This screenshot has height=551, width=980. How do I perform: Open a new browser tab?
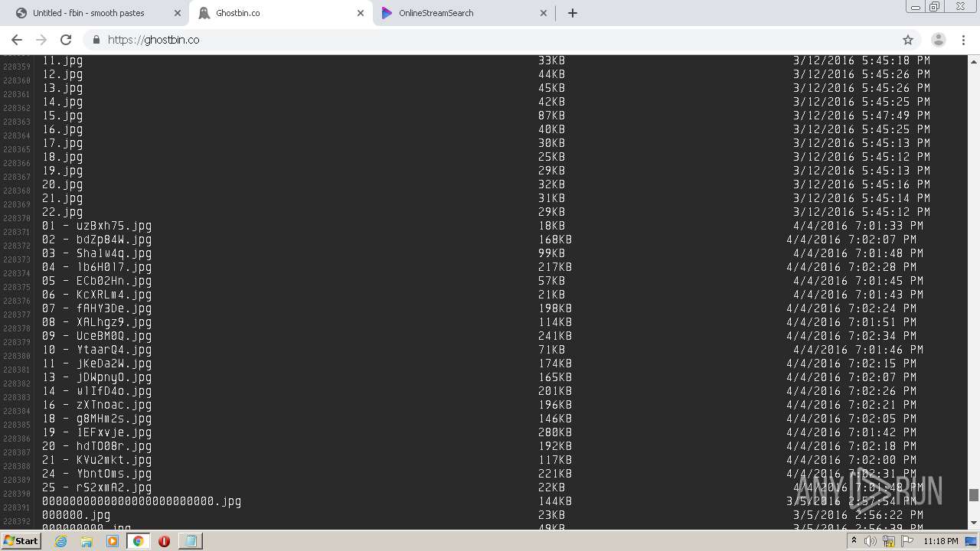click(573, 13)
